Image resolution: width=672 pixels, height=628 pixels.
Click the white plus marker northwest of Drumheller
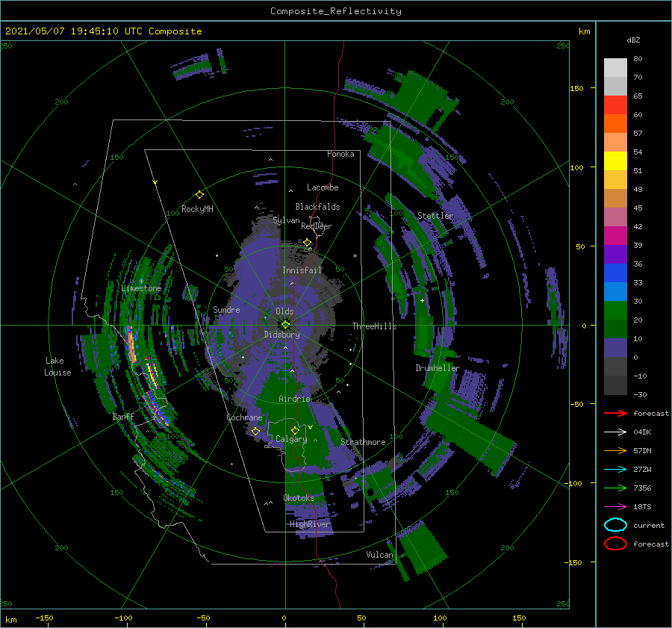pyautogui.click(x=422, y=300)
